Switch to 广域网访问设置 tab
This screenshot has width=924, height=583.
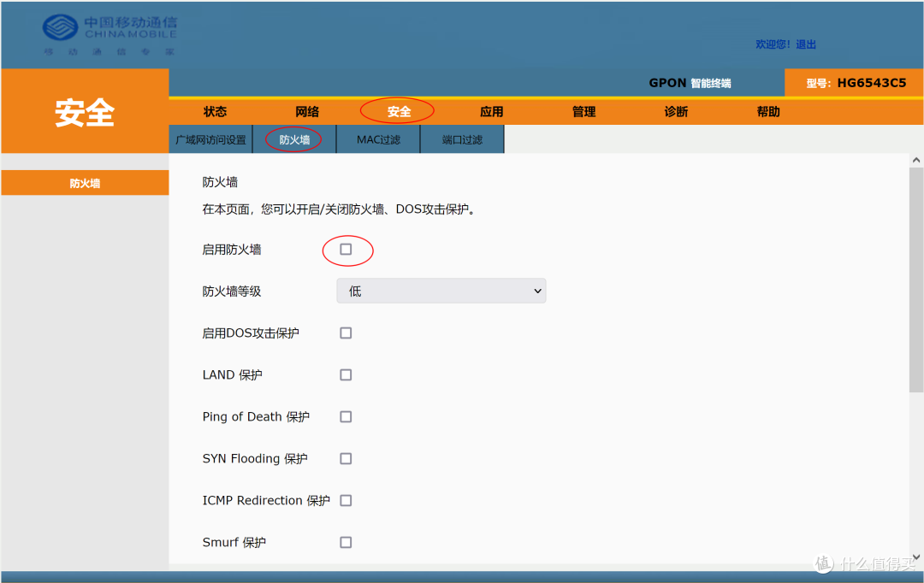pyautogui.click(x=210, y=138)
